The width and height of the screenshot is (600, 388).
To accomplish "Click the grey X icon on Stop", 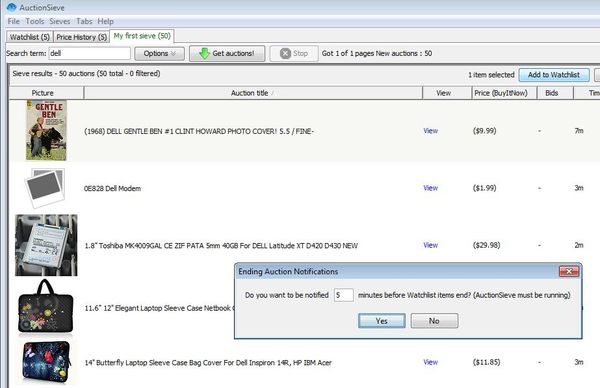I will [x=285, y=54].
